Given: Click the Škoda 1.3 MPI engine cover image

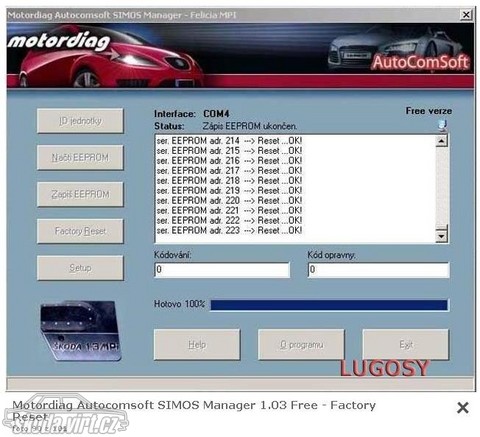Looking at the screenshot, I should [80, 331].
